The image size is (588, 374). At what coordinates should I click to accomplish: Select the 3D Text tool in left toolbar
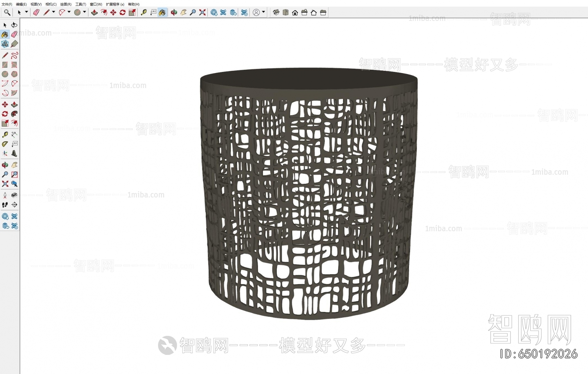[14, 153]
